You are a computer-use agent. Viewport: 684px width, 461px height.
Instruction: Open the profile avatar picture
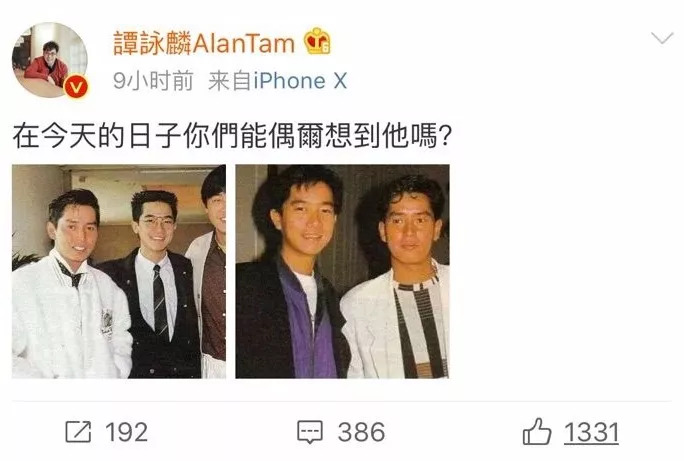(49, 60)
